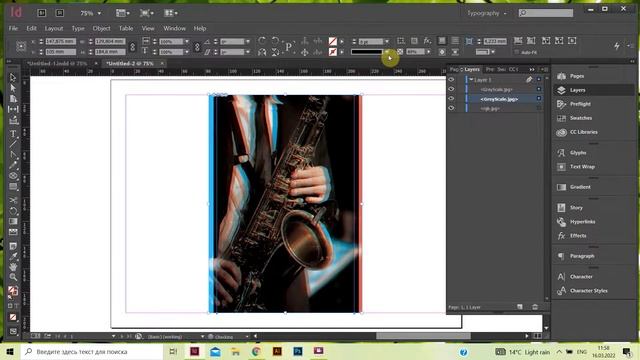Select the Page tool
This screenshot has height=360, width=640.
click(x=13, y=98)
